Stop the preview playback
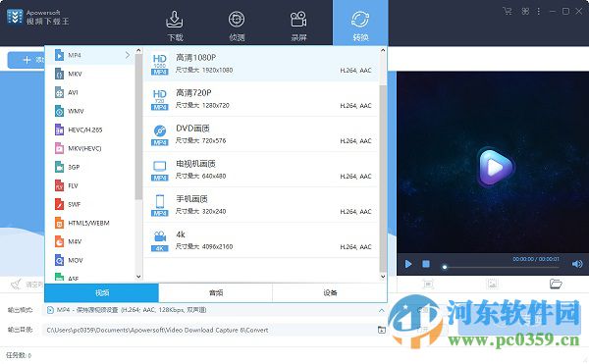589x364 pixels. click(x=426, y=264)
